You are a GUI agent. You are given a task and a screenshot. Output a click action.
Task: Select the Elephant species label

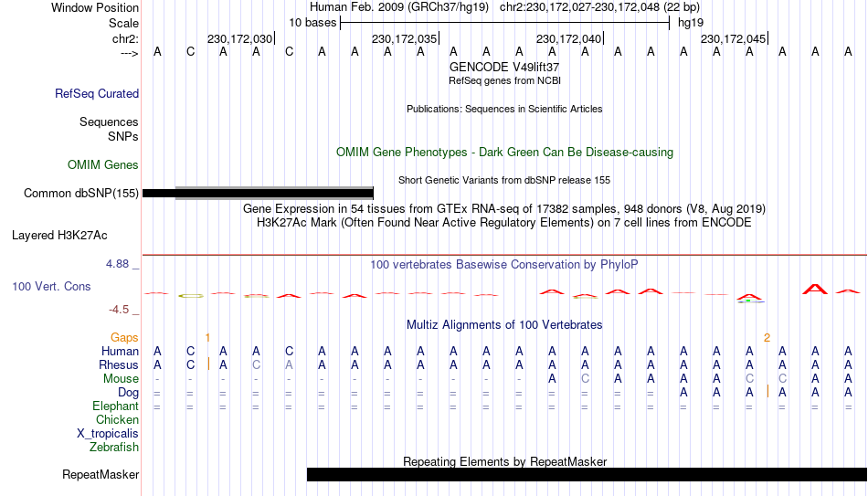115,406
